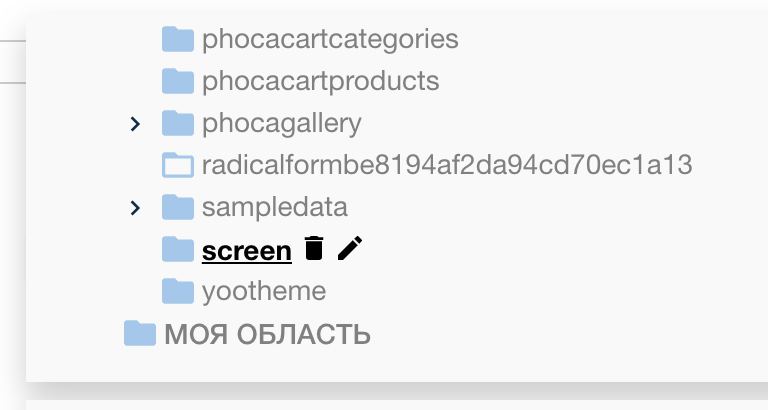The width and height of the screenshot is (768, 410).
Task: Click the phocagallery folder icon
Action: [177, 124]
